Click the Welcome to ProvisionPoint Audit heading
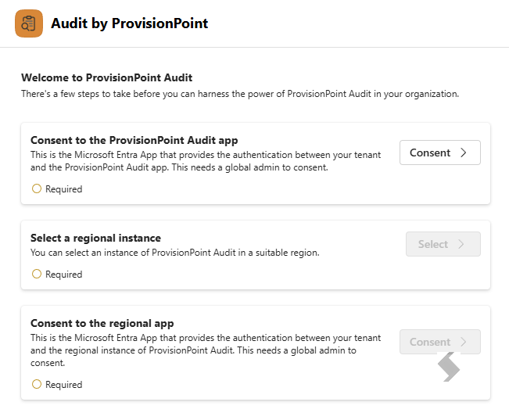 (107, 77)
